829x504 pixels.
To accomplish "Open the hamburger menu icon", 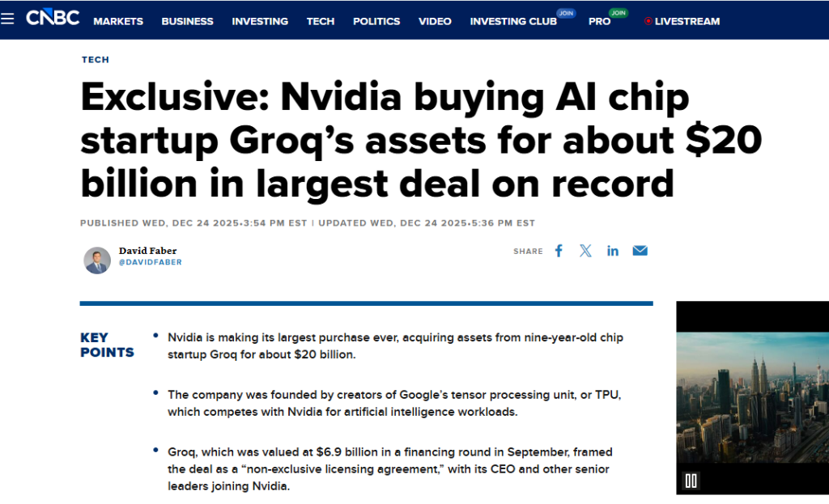I will 7,19.
